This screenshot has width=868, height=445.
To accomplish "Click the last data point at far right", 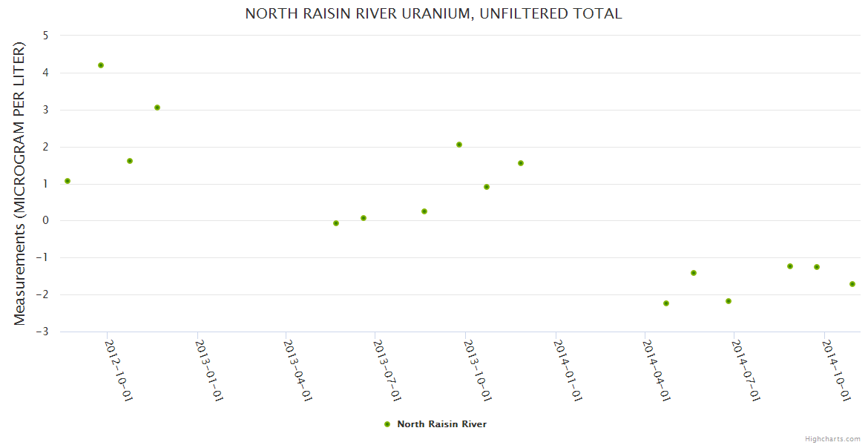I will (852, 284).
